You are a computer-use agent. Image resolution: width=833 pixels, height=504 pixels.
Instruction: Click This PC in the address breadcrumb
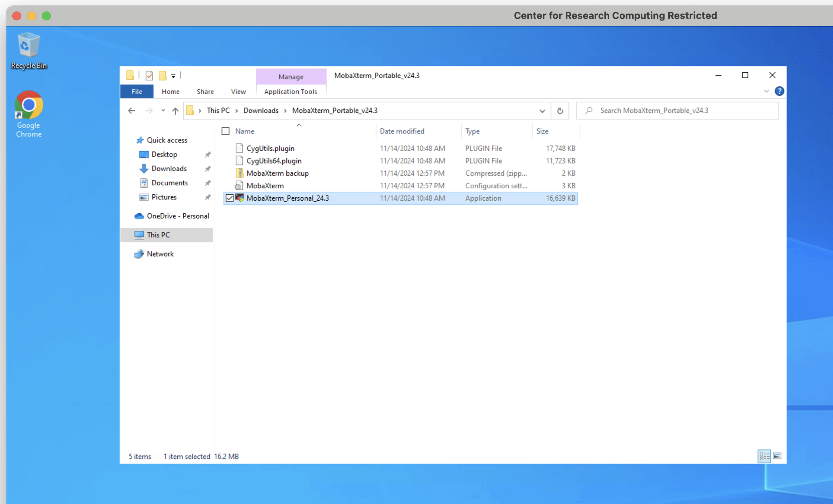218,111
